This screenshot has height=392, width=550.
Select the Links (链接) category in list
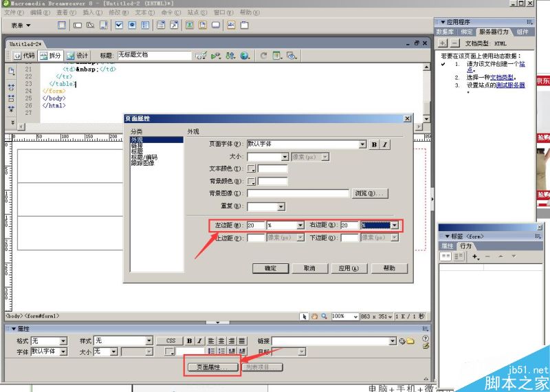(x=137, y=146)
